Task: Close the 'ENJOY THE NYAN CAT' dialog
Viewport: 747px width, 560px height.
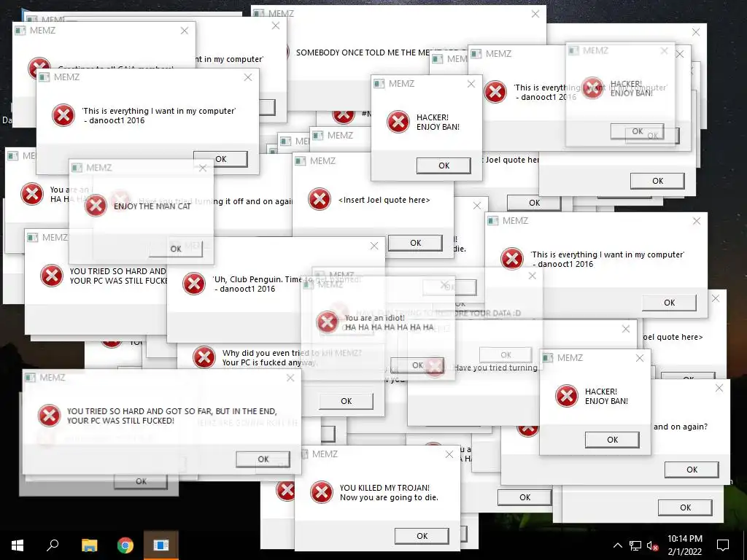Action: (x=203, y=168)
